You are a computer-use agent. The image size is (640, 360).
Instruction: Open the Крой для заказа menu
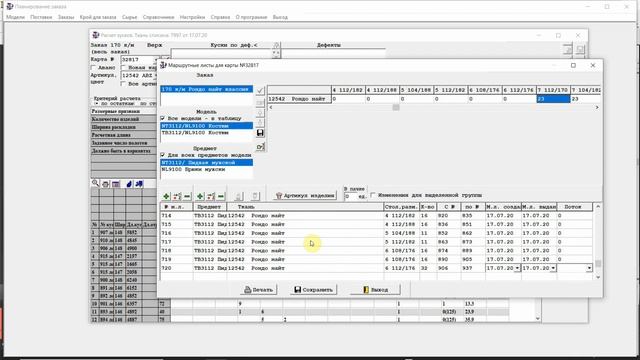98,17
